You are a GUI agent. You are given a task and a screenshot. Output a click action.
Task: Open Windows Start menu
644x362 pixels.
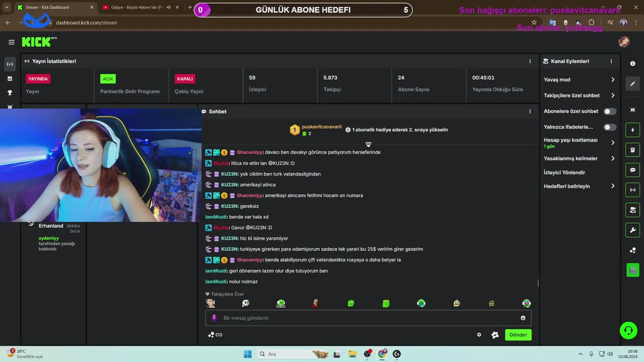(248, 354)
